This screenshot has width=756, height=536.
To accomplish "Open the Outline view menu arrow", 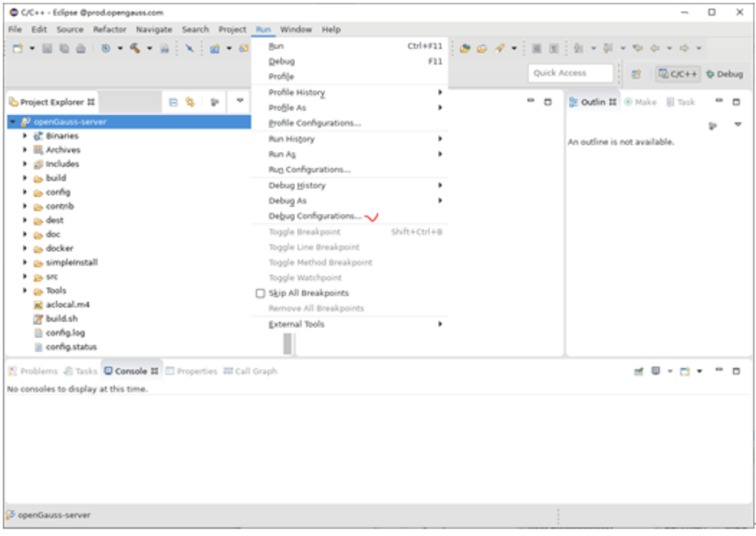I will [738, 125].
